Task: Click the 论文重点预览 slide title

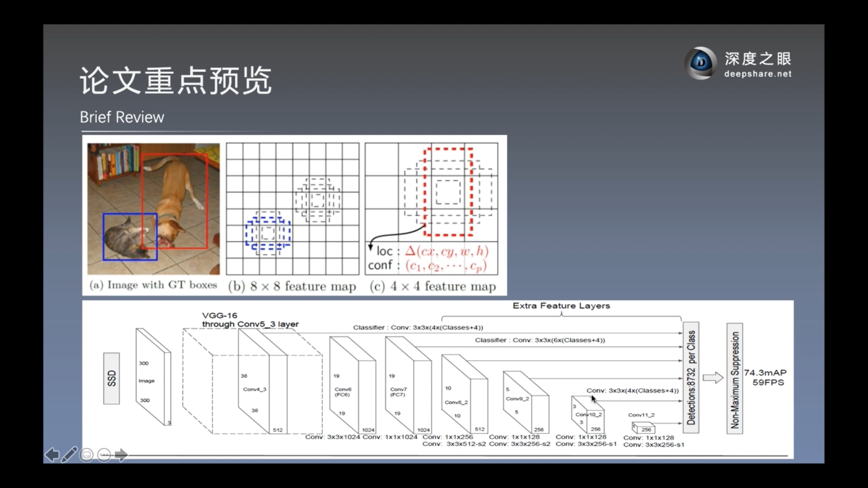Action: (176, 80)
